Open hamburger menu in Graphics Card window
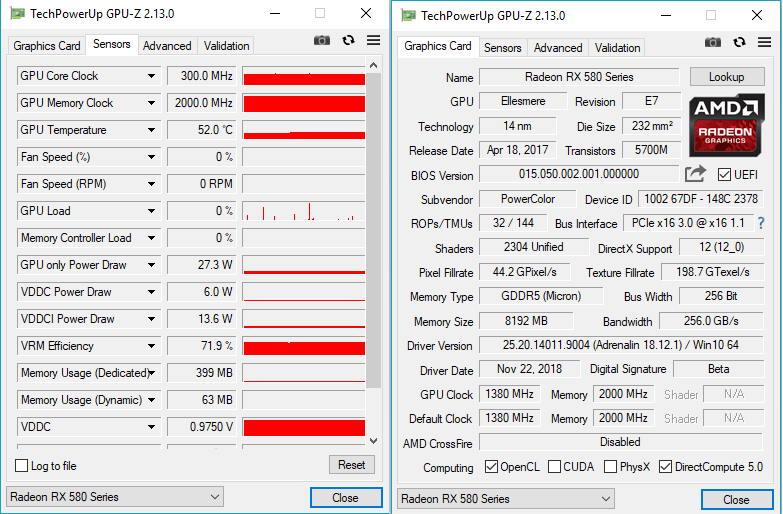This screenshot has height=514, width=783. point(765,42)
